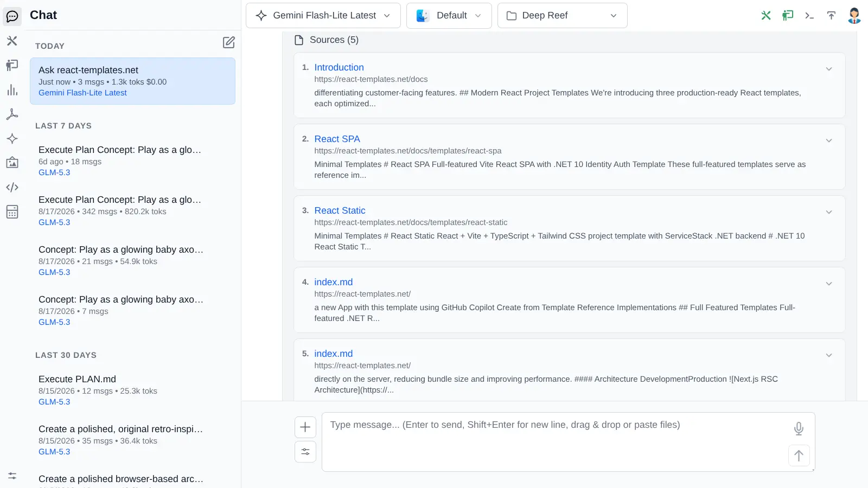Click the LAST 30 DAYS section label
The height and width of the screenshot is (488, 868).
tap(66, 355)
